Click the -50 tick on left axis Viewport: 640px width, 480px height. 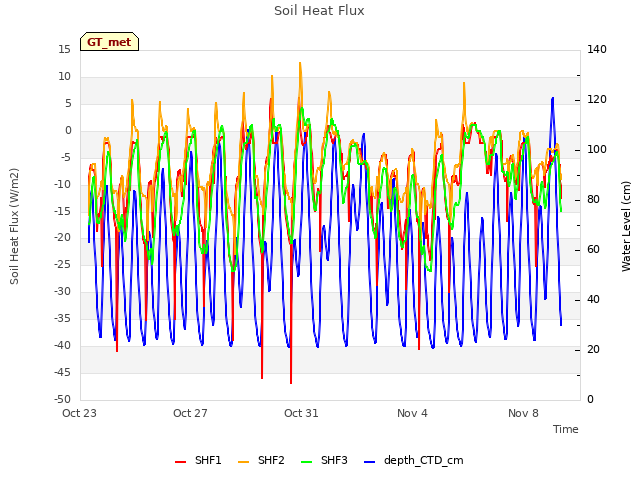click(62, 400)
